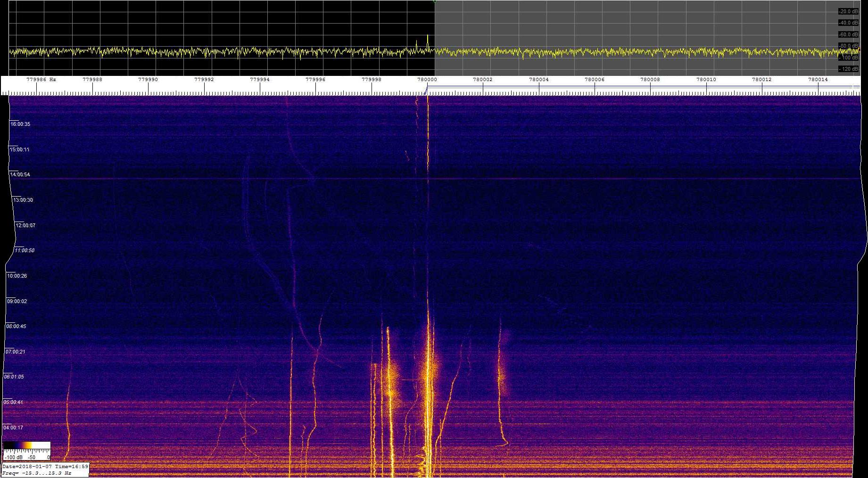This screenshot has width=868, height=478.
Task: Click the -60.0 dB amplitude scale label
Action: [x=849, y=34]
